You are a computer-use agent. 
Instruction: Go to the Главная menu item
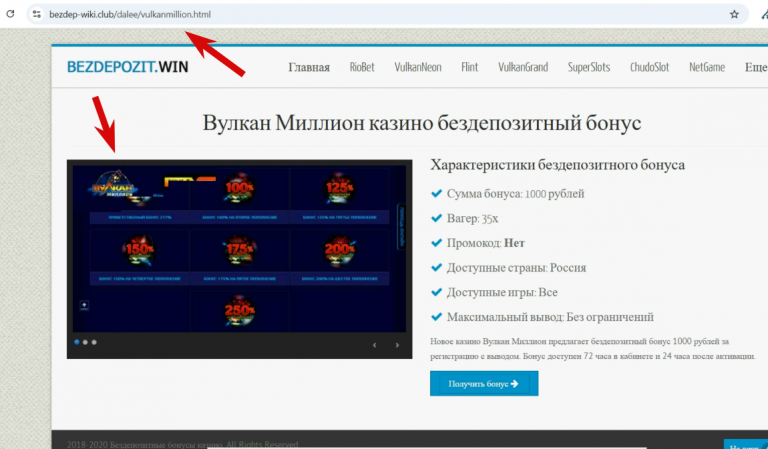coord(309,67)
